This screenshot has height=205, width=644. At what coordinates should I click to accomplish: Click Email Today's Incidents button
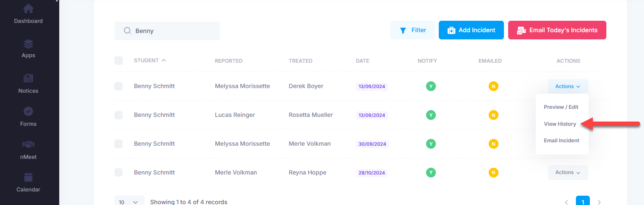(x=557, y=30)
